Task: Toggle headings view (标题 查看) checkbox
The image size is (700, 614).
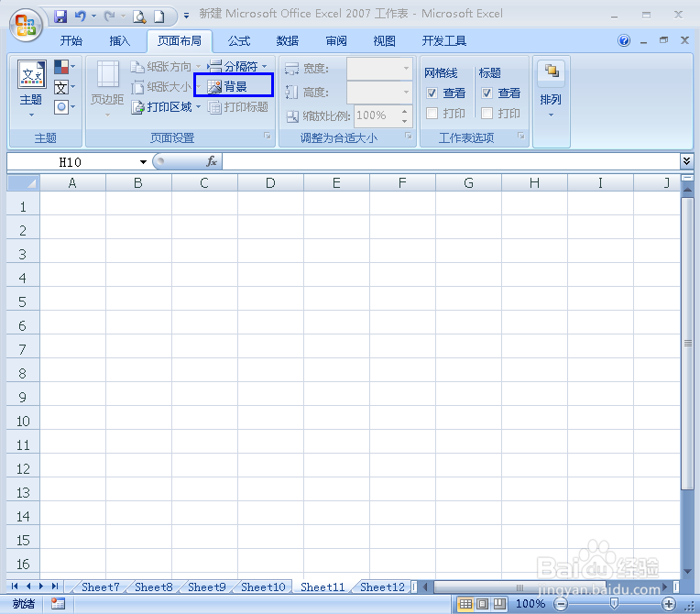Action: (x=487, y=93)
